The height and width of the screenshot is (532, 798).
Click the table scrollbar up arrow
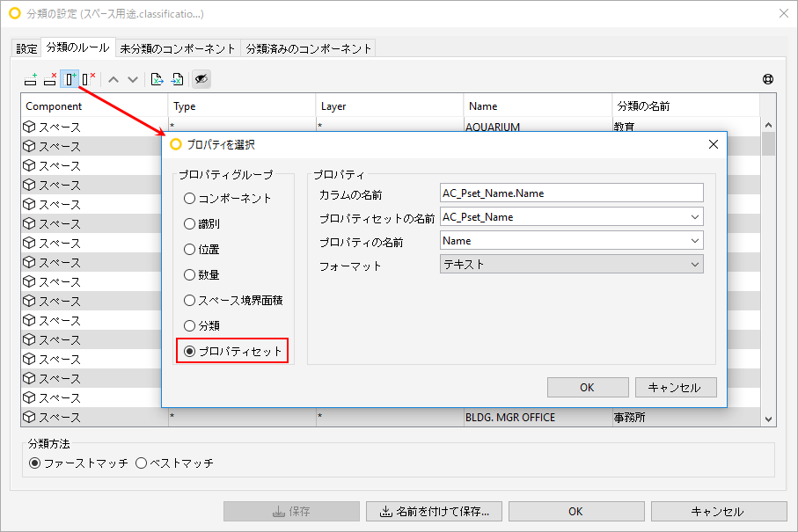click(768, 125)
